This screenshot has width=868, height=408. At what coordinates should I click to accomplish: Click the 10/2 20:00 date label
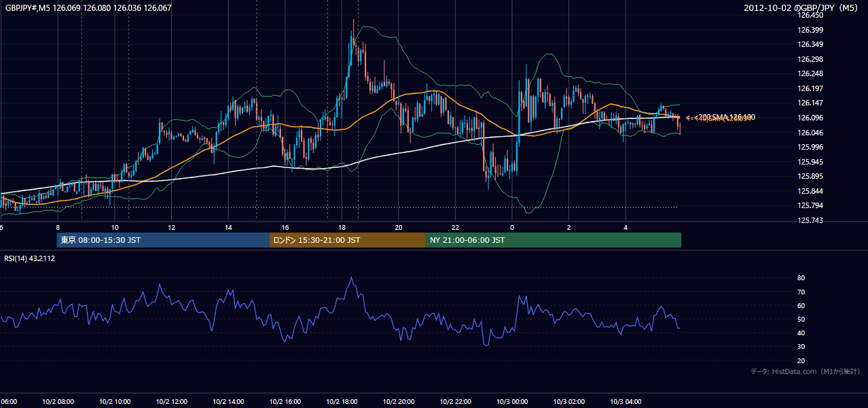pyautogui.click(x=399, y=402)
